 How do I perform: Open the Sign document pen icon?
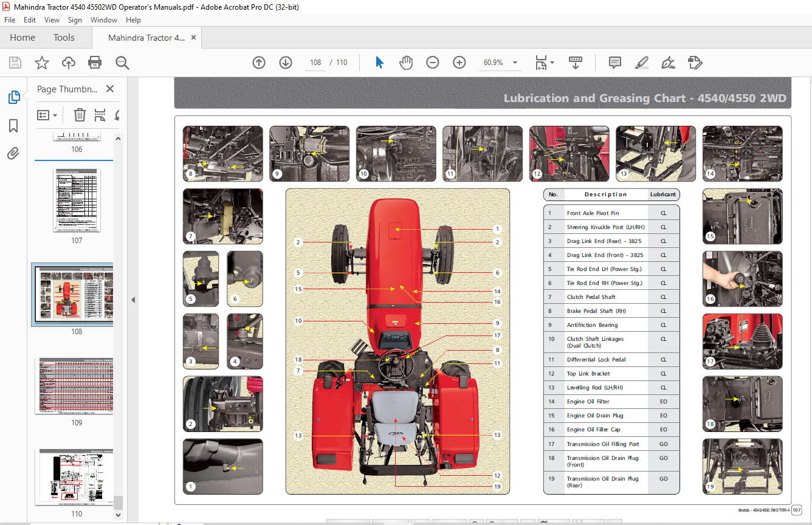pos(668,63)
